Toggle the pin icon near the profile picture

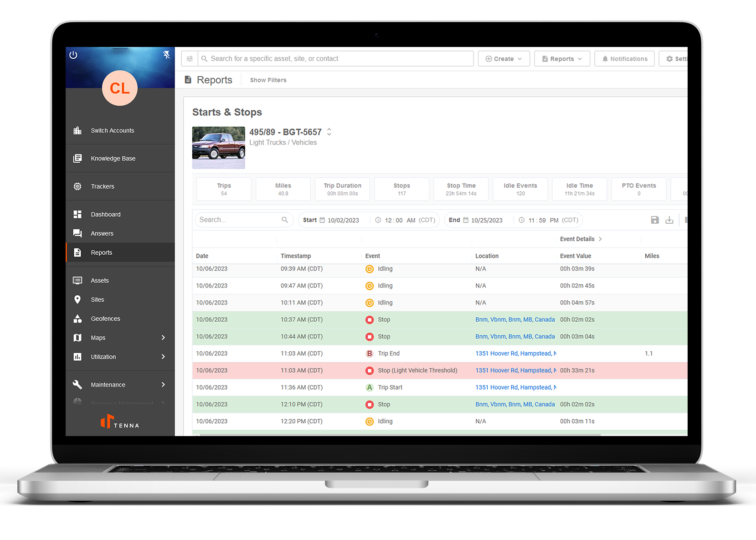[167, 54]
